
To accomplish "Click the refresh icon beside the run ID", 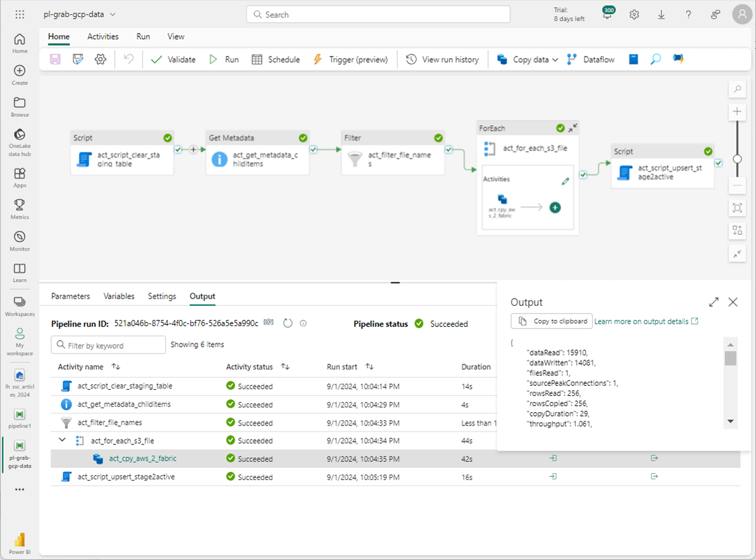I will (288, 323).
